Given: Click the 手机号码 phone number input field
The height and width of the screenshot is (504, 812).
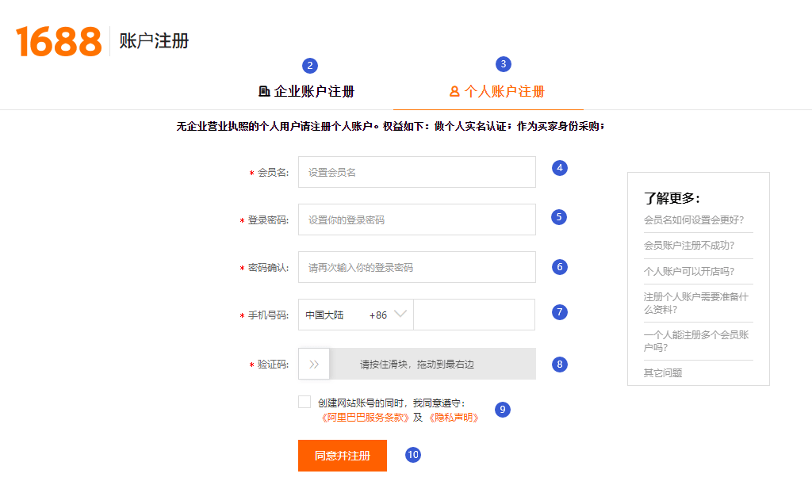Looking at the screenshot, I should [x=474, y=314].
